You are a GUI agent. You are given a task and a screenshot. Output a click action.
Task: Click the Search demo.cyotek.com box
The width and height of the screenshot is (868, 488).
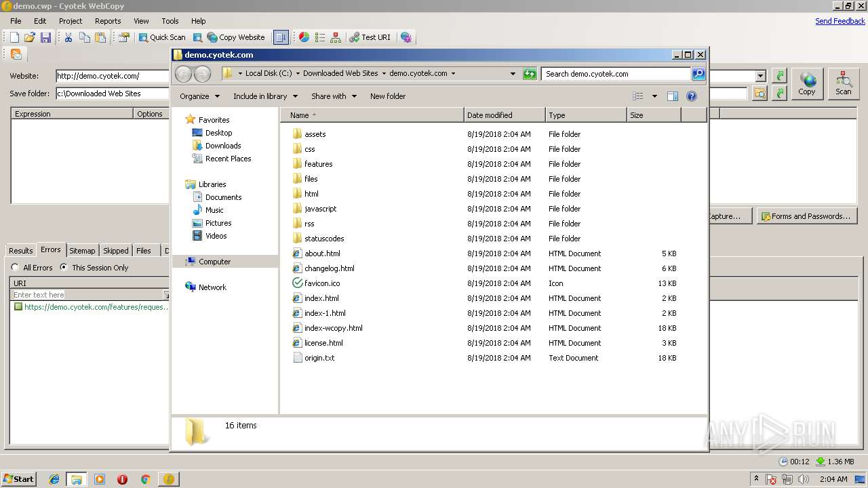[616, 74]
